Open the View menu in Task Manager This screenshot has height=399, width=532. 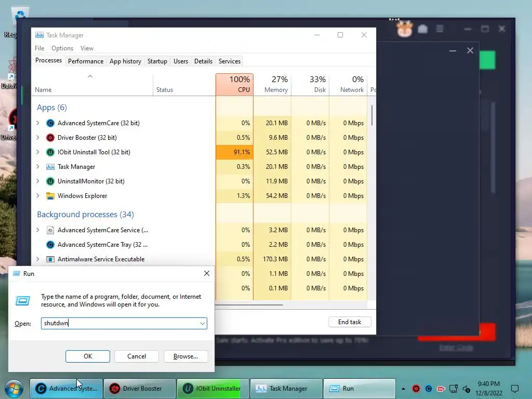(87, 48)
